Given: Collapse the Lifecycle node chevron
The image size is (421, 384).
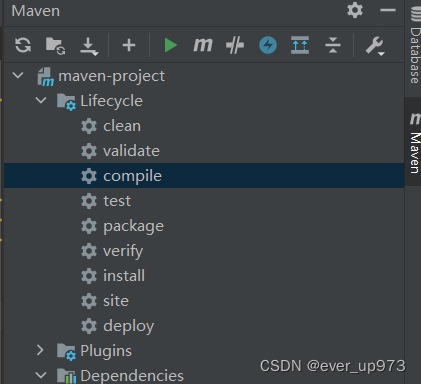Looking at the screenshot, I should tap(41, 100).
